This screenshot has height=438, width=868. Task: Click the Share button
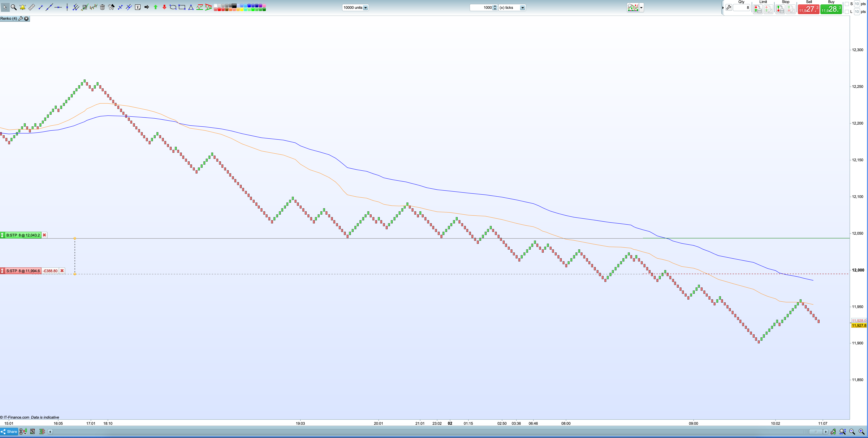point(9,432)
